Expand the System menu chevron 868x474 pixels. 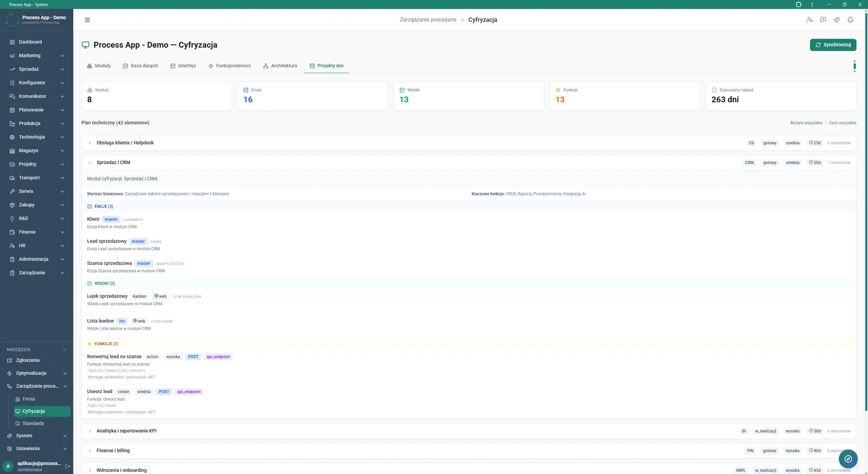click(65, 435)
